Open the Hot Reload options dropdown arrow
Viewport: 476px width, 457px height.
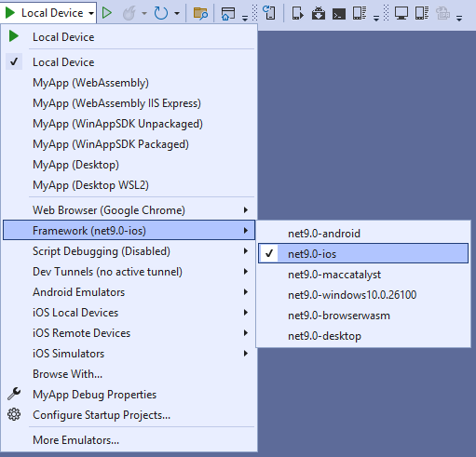tap(144, 13)
